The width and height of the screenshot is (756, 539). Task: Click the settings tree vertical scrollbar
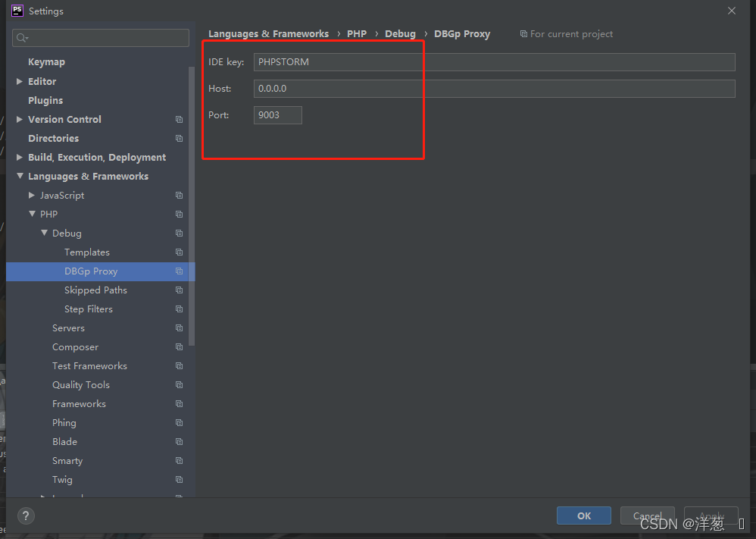coord(192,206)
